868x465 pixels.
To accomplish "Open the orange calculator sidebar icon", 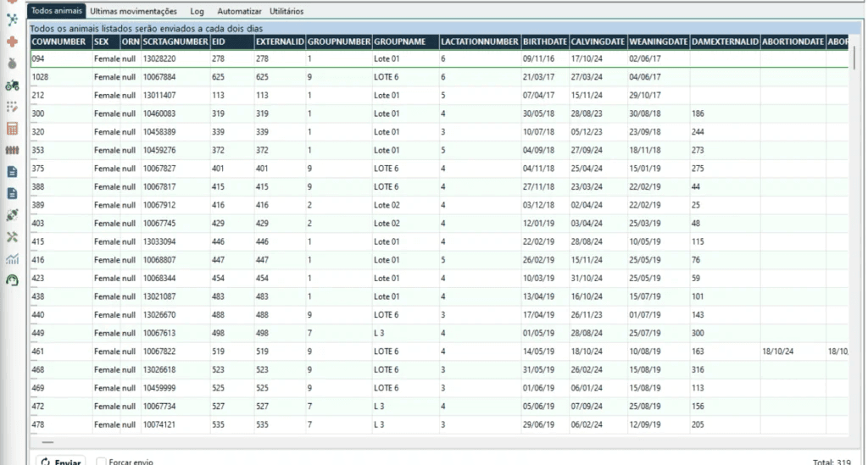I will click(12, 128).
